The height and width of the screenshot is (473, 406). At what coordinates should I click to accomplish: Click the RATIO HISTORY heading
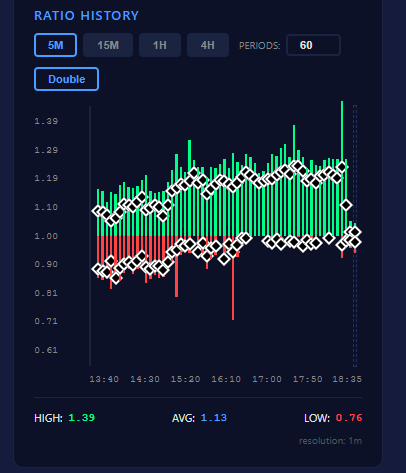click(86, 16)
